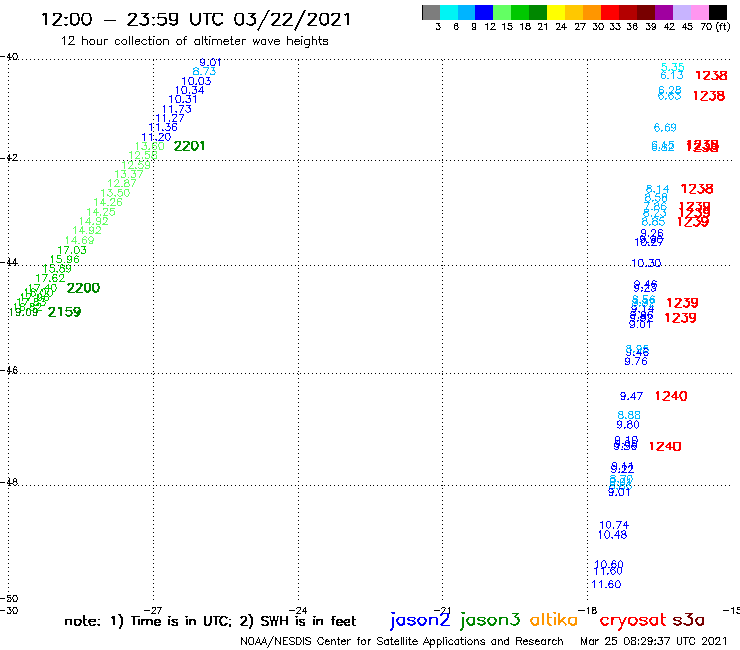This screenshot has width=740, height=650.
Task: Click the wave height value "17.03"
Action: (x=72, y=250)
